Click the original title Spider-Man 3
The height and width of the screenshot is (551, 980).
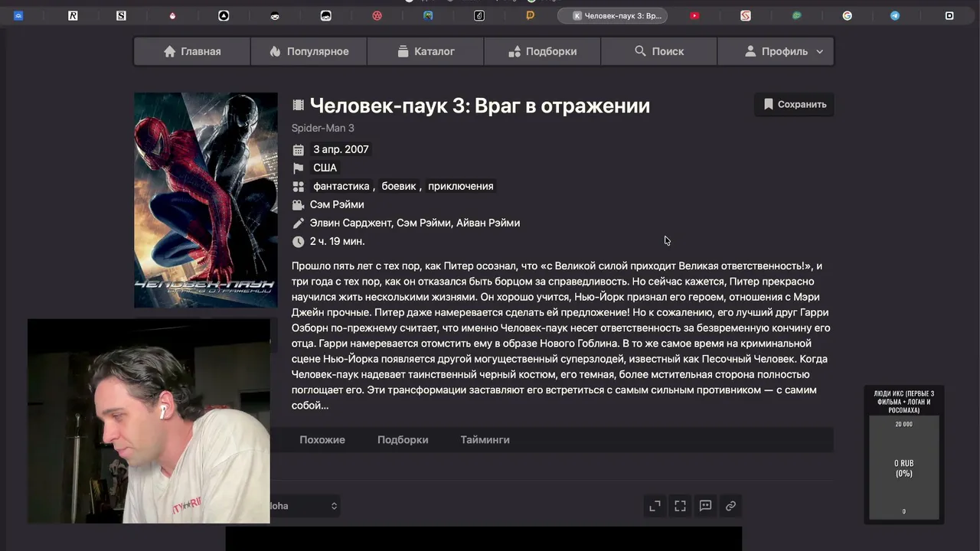click(x=323, y=128)
